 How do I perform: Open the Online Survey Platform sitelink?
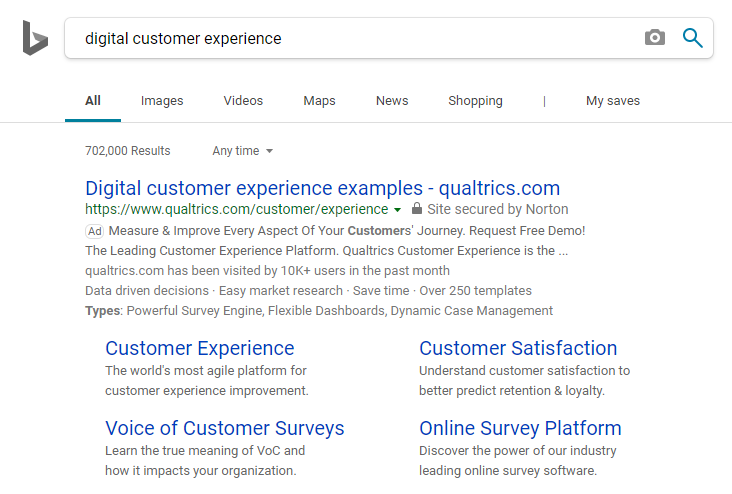[x=520, y=428]
